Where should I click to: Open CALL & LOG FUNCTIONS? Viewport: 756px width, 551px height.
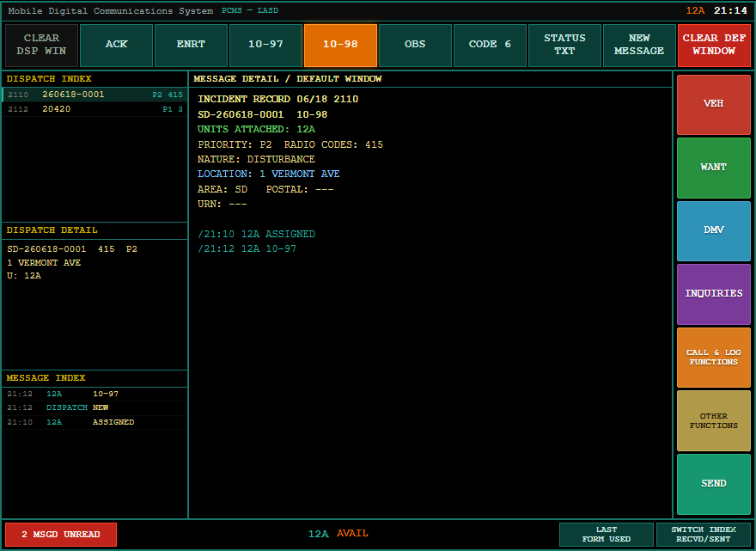coord(714,358)
